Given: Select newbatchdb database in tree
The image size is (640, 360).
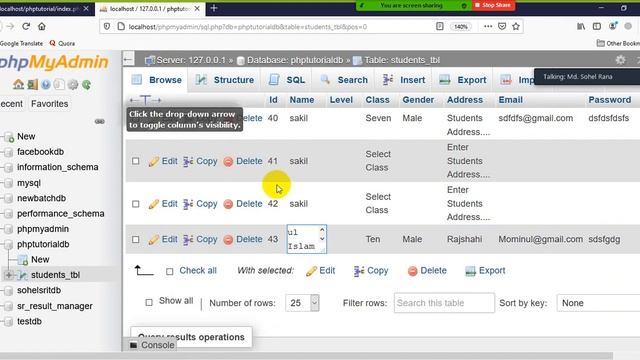Looking at the screenshot, I should (x=41, y=198).
